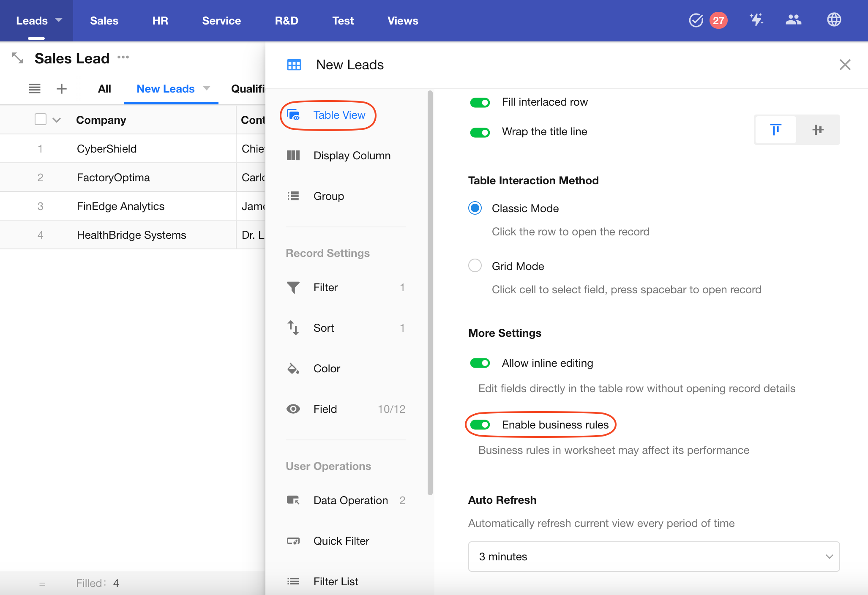The image size is (868, 595).
Task: Open the Leads app dropdown arrow
Action: tap(59, 20)
